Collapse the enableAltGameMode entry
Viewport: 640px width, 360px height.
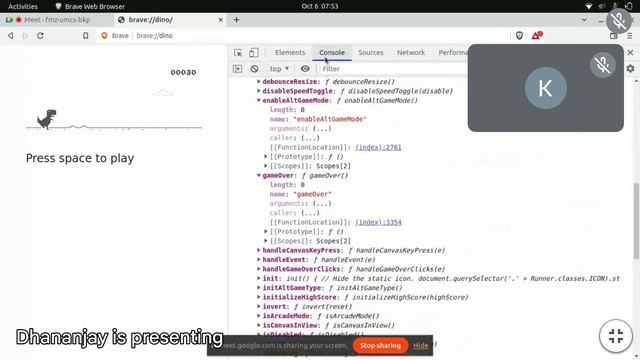[x=259, y=100]
